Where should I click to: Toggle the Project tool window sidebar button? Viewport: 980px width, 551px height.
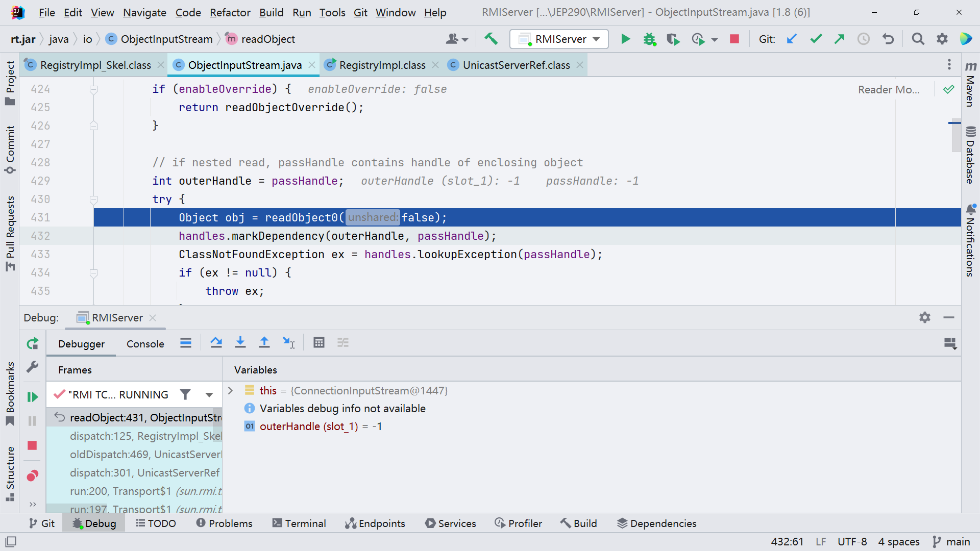[10, 83]
